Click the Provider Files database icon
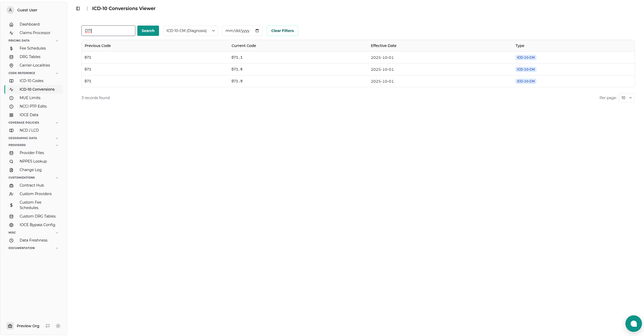The height and width of the screenshot is (336, 644). [x=11, y=153]
